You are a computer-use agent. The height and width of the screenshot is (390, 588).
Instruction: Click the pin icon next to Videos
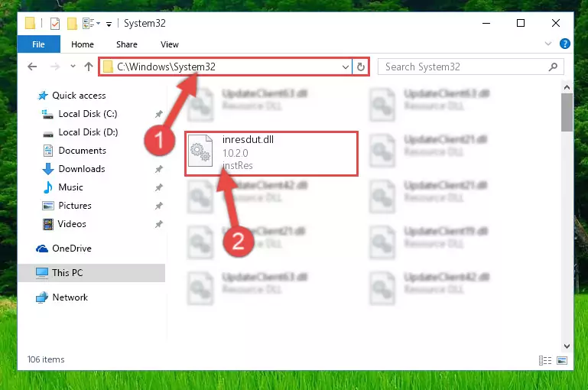click(x=159, y=224)
